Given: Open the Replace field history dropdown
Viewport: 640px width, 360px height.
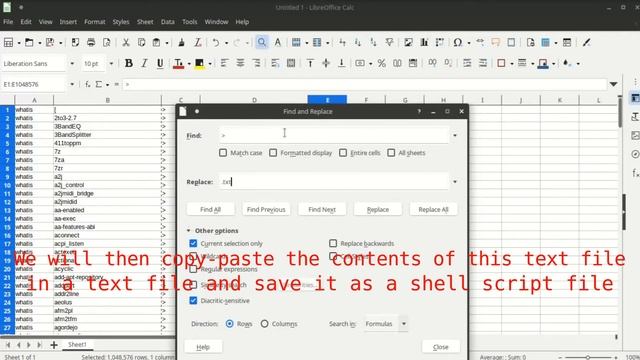Looking at the screenshot, I should click(x=455, y=182).
